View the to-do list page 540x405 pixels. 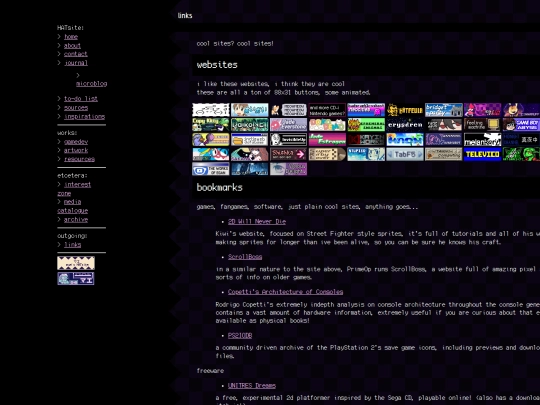(x=81, y=99)
